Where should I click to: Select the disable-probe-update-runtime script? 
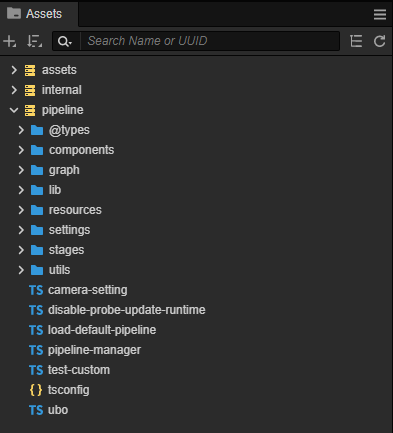point(127,310)
